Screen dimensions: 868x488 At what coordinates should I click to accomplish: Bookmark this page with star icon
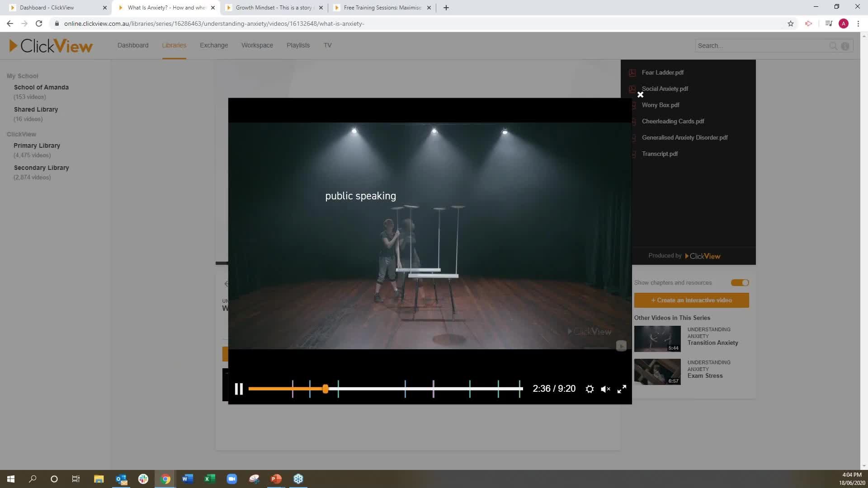coord(791,23)
